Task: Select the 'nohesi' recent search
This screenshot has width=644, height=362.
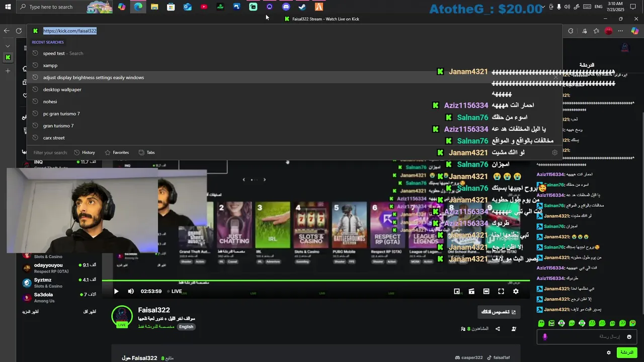Action: click(x=294, y=102)
